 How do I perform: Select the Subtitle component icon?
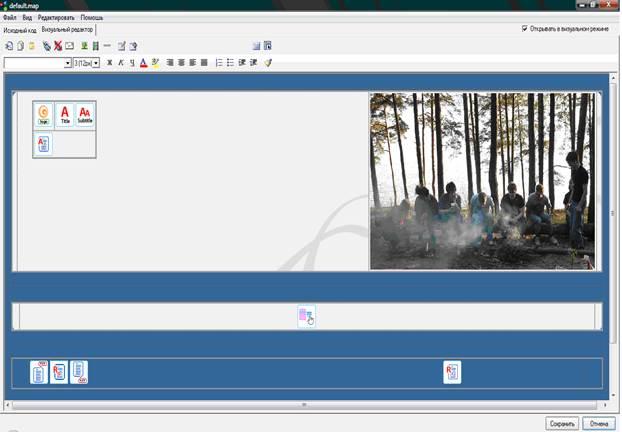click(85, 115)
